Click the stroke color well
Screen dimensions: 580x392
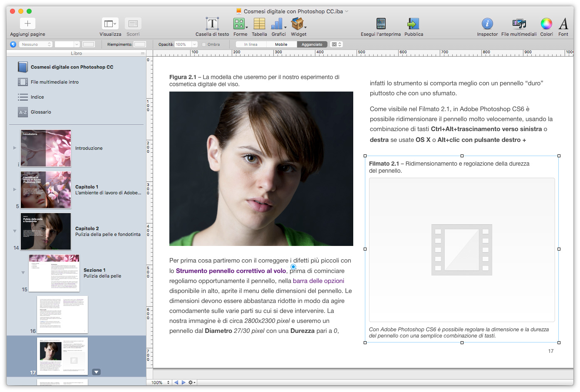tap(89, 44)
